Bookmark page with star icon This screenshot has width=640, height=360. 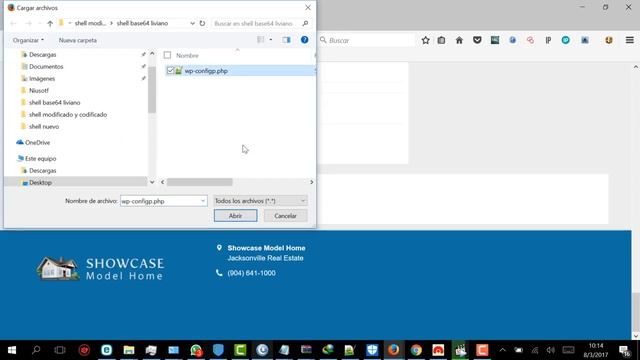[425, 40]
